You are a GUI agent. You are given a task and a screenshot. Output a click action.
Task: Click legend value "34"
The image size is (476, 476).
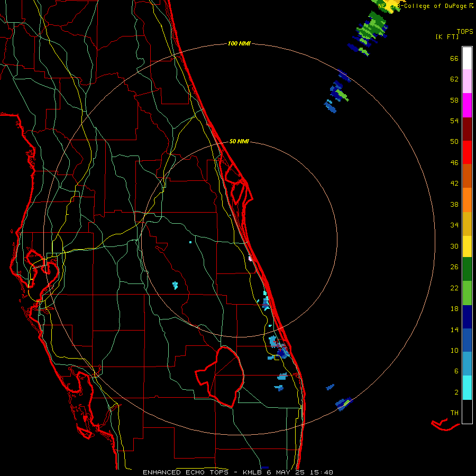pyautogui.click(x=454, y=225)
